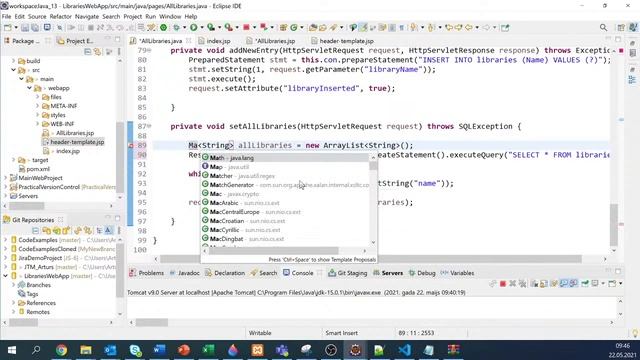Open Google Chrome from the taskbar

point(61,350)
